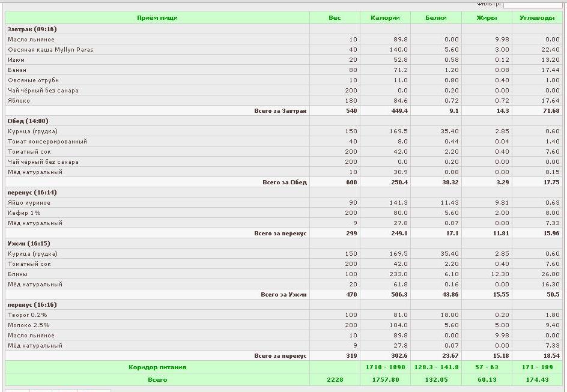Click the Кефир 1% entry
The height and width of the screenshot is (392, 567).
pyautogui.click(x=24, y=213)
